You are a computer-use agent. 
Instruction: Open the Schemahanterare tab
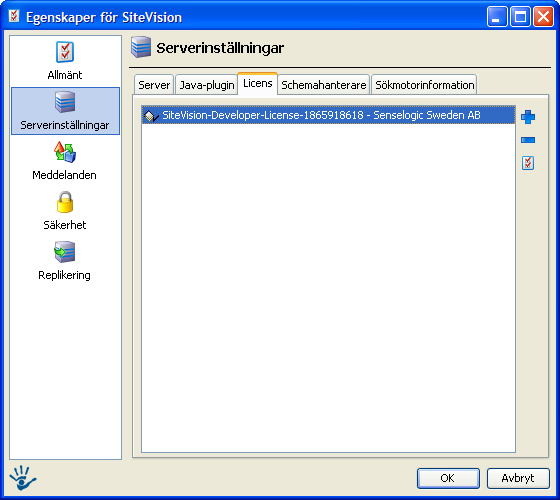[x=324, y=85]
